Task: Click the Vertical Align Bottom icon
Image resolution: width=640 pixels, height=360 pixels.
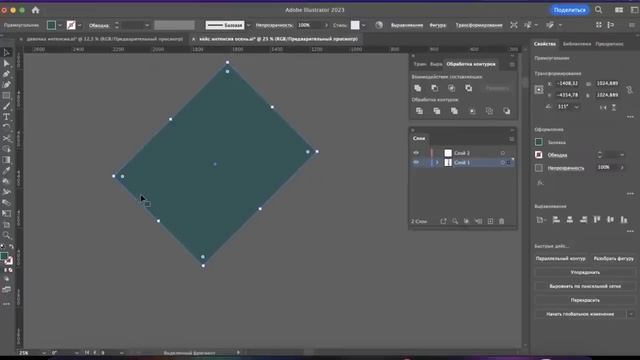Action: pos(624,220)
